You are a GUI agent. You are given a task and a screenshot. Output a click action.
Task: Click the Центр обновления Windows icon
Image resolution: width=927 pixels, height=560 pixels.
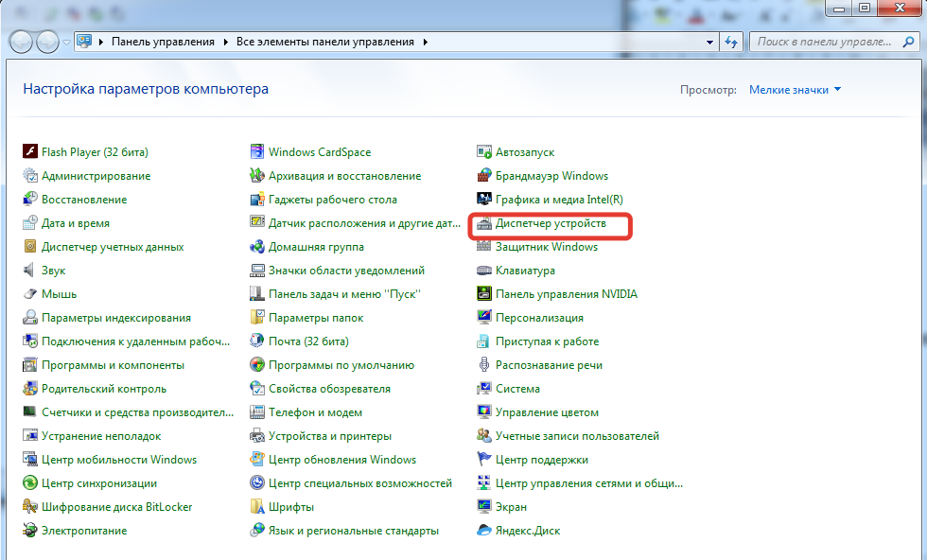click(x=256, y=460)
